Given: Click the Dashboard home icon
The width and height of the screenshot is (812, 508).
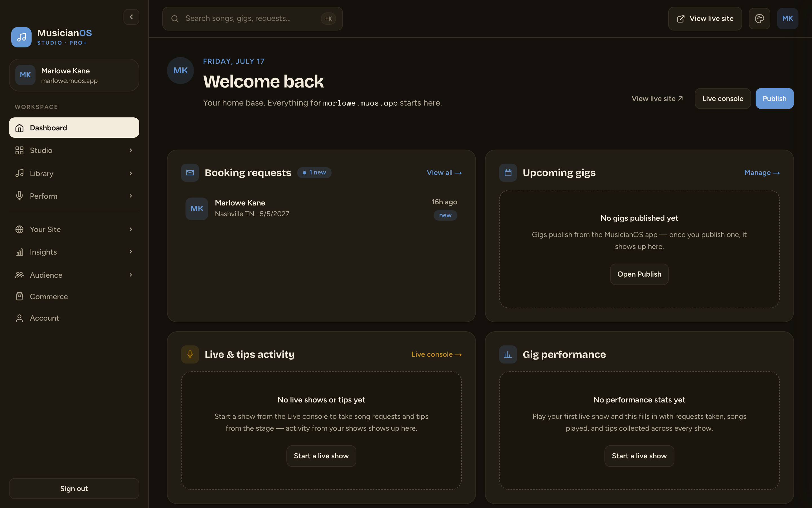Looking at the screenshot, I should tap(19, 128).
